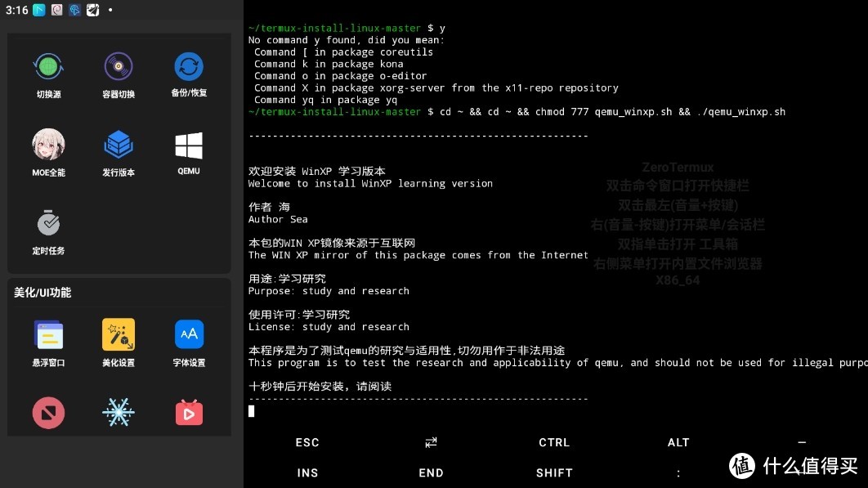Click the 'No command y found' line
The height and width of the screenshot is (488, 868).
[x=346, y=40]
